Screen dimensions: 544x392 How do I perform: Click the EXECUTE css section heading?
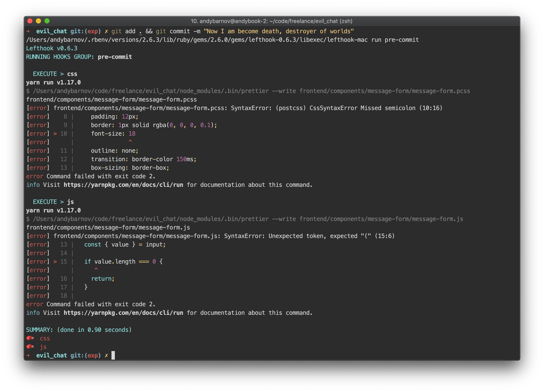pos(56,73)
